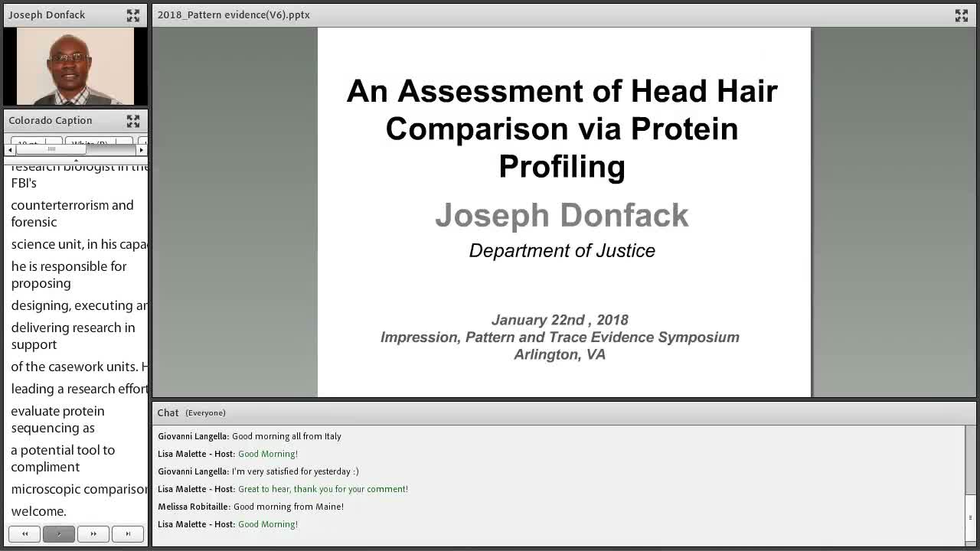
Task: Maximize the 2018_Pattern evidence presentation pod
Action: 962,15
